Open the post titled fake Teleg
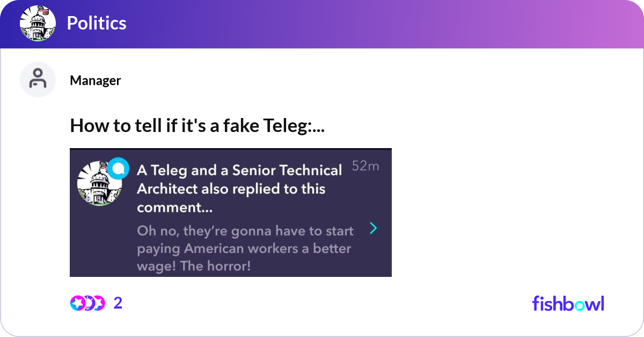Image resolution: width=644 pixels, height=337 pixels. [x=197, y=126]
